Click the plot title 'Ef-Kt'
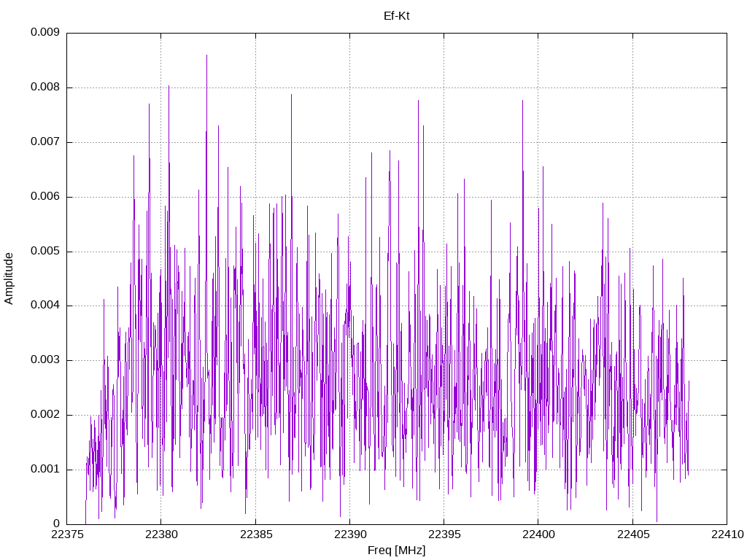 396,16
